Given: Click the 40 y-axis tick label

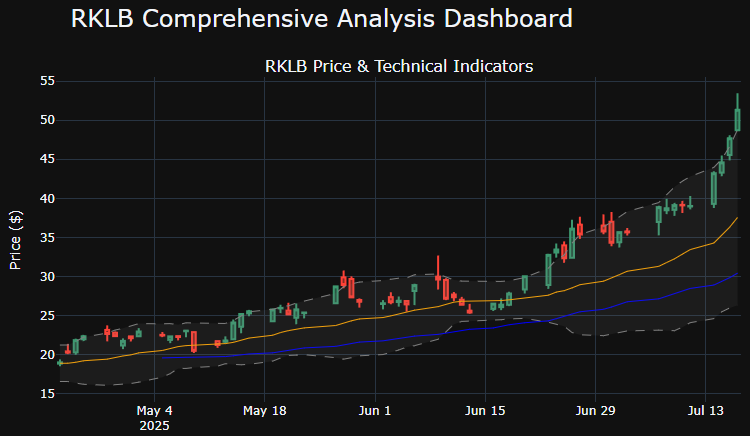Looking at the screenshot, I should pyautogui.click(x=47, y=198).
